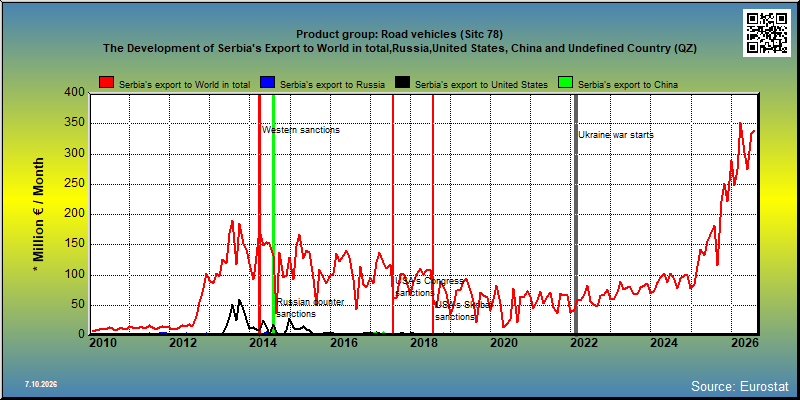800x400 pixels.
Task: Click the "Western sanctions" annotation
Action: [x=301, y=130]
